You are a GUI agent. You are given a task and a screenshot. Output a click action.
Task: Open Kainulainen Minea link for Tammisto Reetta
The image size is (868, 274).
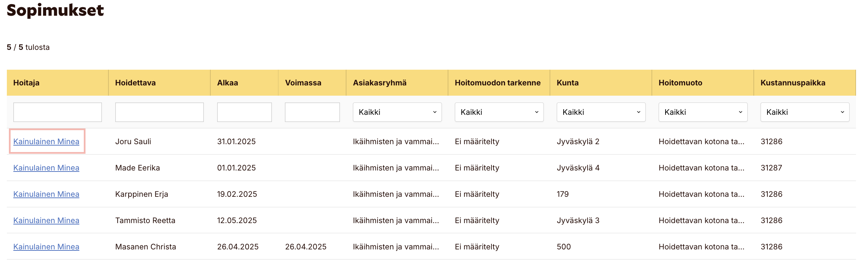46,220
